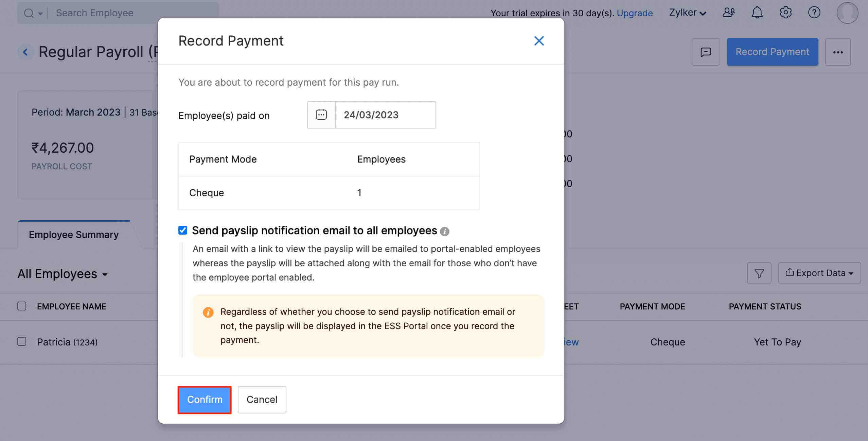Viewport: 868px width, 441px height.
Task: Open the feedback comment icon near Record Payment
Action: pyautogui.click(x=706, y=52)
